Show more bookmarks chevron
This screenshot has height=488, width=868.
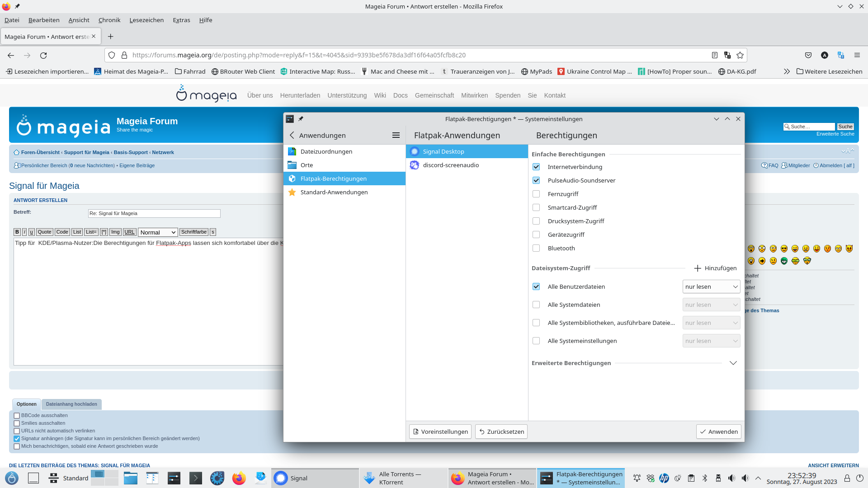[787, 71]
